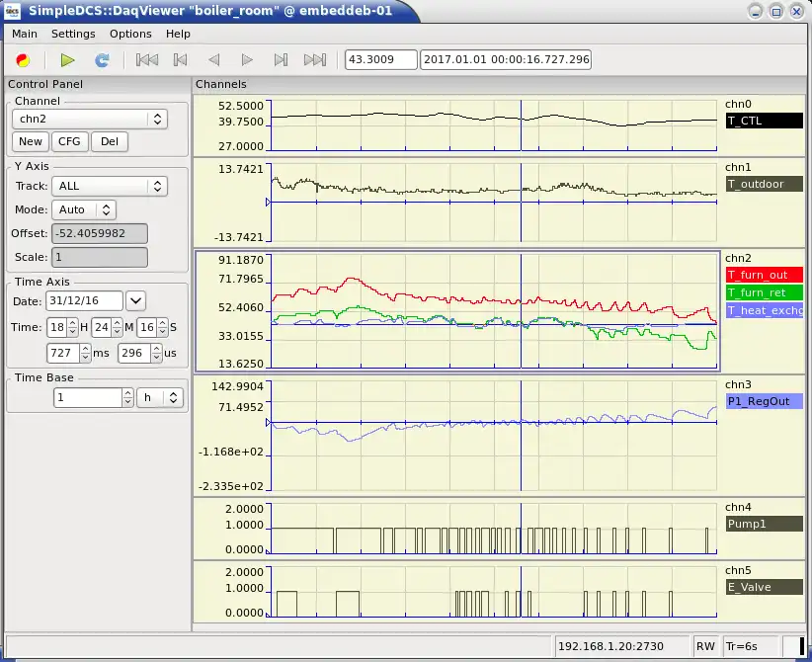The image size is (812, 662).
Task: Click the next-step icon with single bar
Action: pos(282,60)
